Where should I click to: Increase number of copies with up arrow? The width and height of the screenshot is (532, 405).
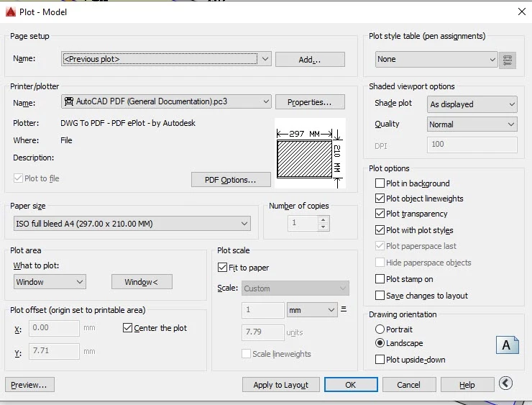click(x=324, y=219)
